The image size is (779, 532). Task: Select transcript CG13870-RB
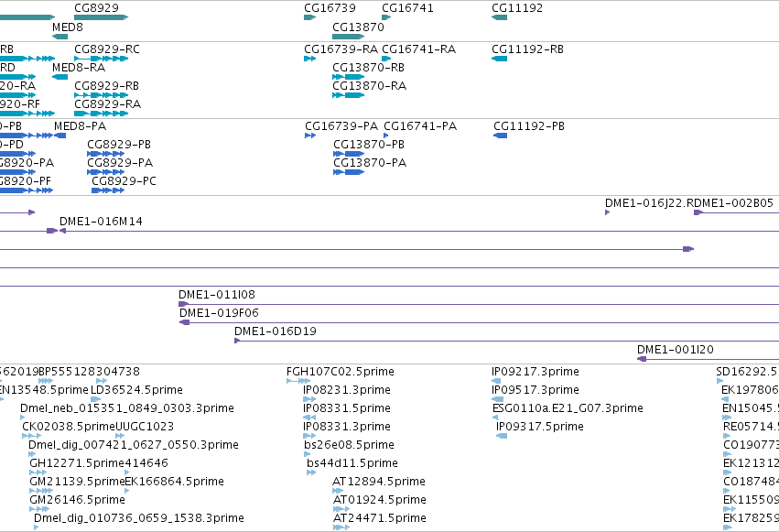pyautogui.click(x=348, y=77)
